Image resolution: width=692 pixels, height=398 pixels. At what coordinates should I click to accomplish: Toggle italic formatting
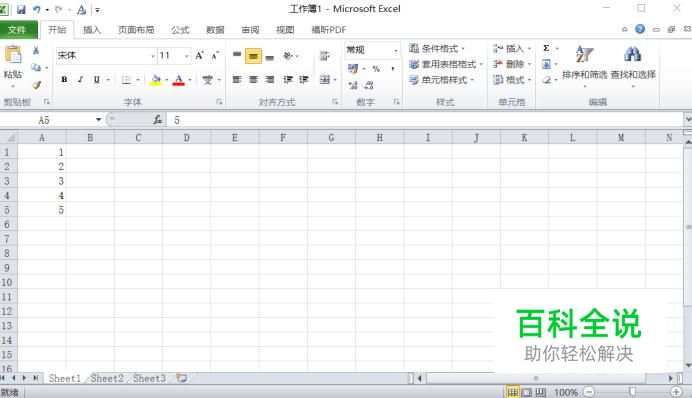(80, 80)
